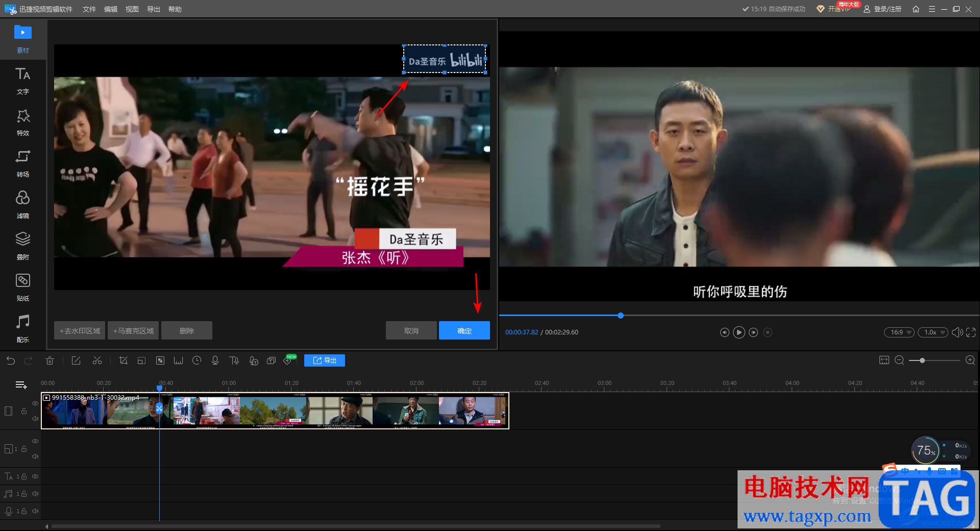Open 登录/注册 login link
Screen dimensions: 980x531
[x=883, y=9]
